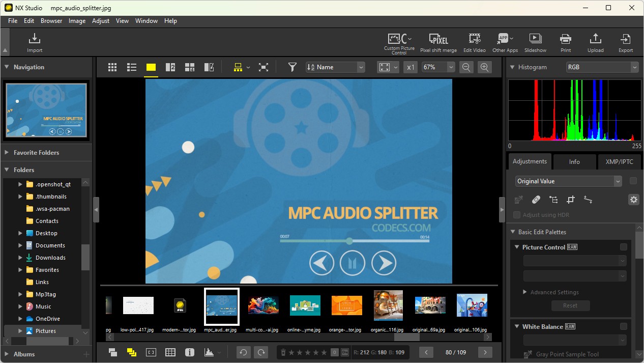Switch to the Info tab
The width and height of the screenshot is (644, 363).
(574, 161)
